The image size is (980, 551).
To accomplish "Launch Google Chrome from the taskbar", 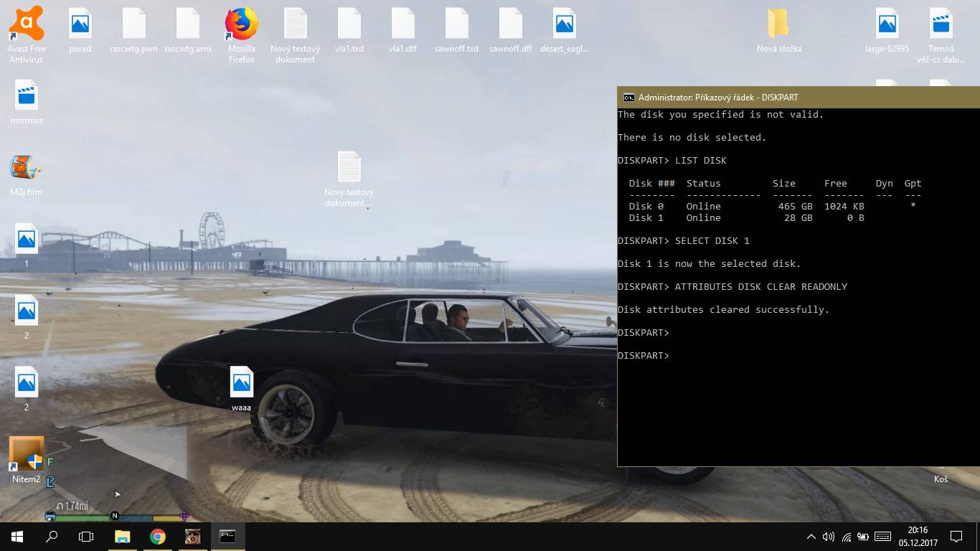I will tap(158, 536).
